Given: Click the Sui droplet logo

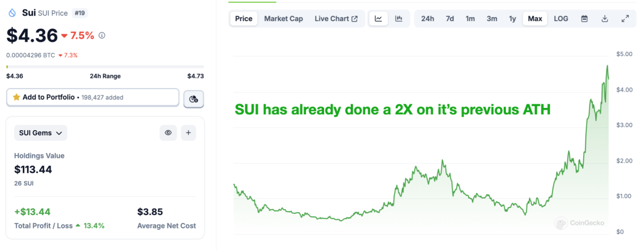Looking at the screenshot, I should (12, 13).
